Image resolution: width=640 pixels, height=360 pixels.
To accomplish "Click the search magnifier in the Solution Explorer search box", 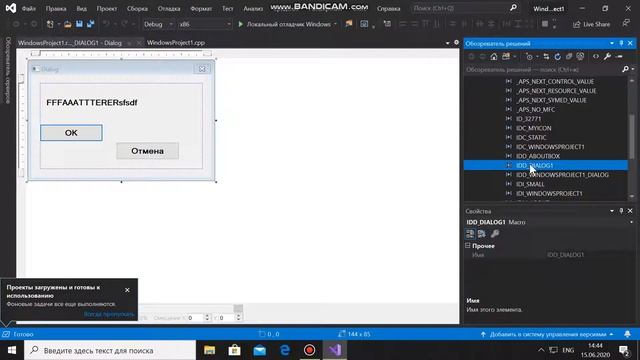I will tap(625, 69).
